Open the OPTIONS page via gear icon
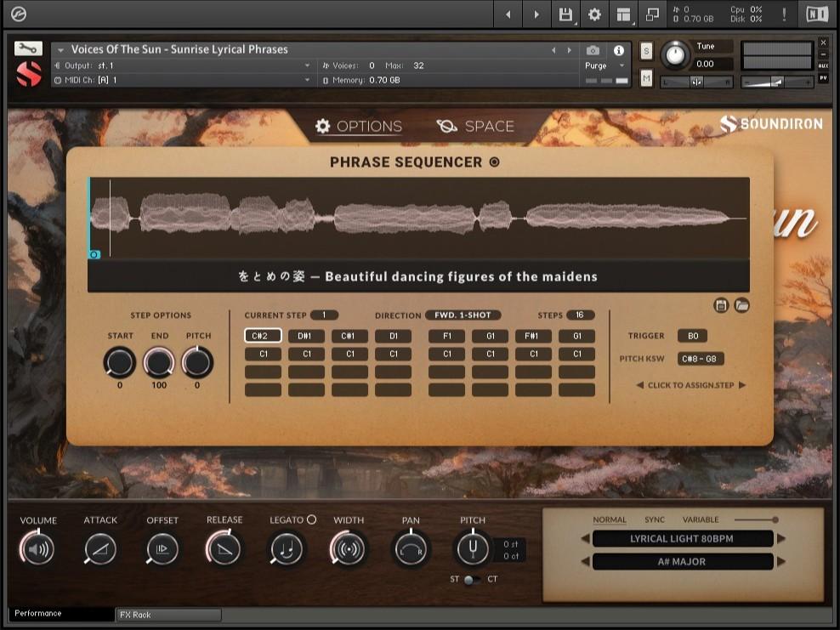This screenshot has width=840, height=630. point(322,125)
